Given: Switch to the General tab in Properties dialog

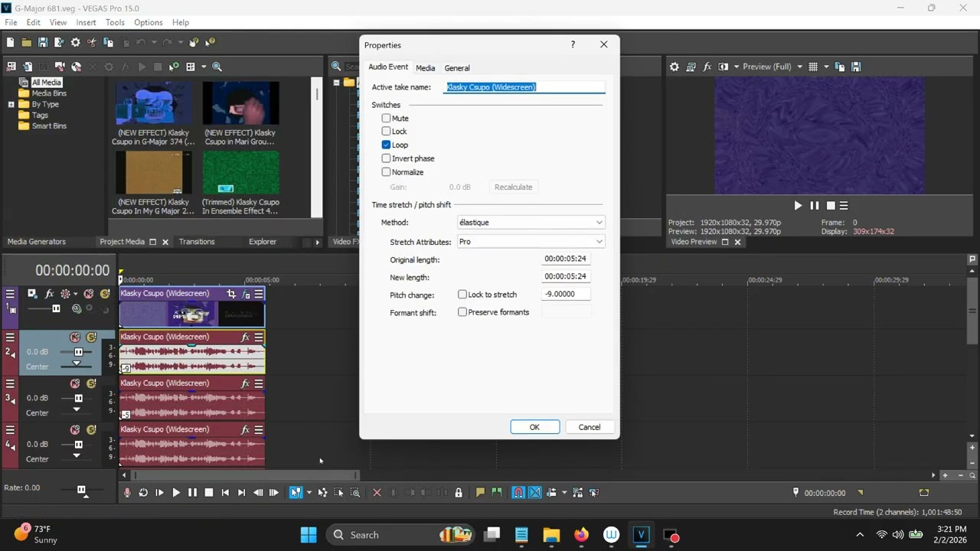Looking at the screenshot, I should click(x=457, y=68).
